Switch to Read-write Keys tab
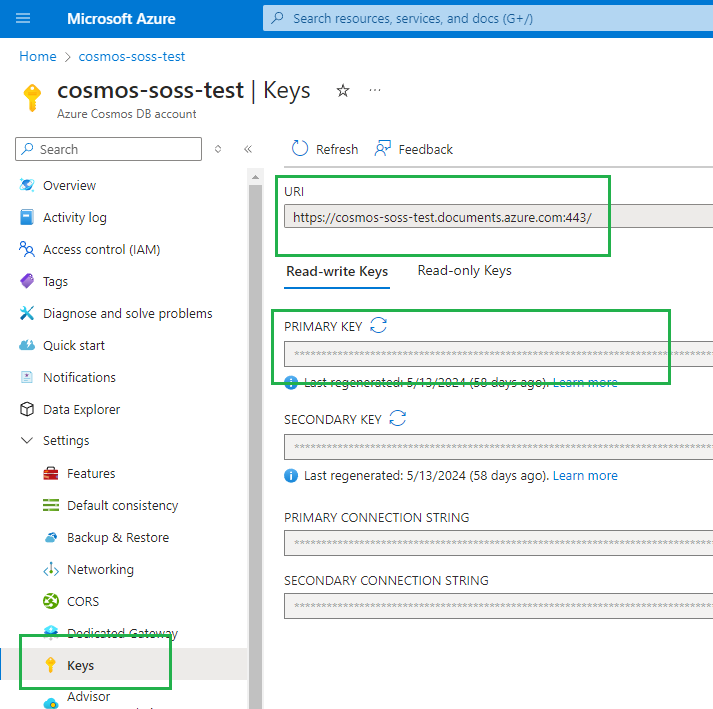This screenshot has width=713, height=709. click(337, 272)
